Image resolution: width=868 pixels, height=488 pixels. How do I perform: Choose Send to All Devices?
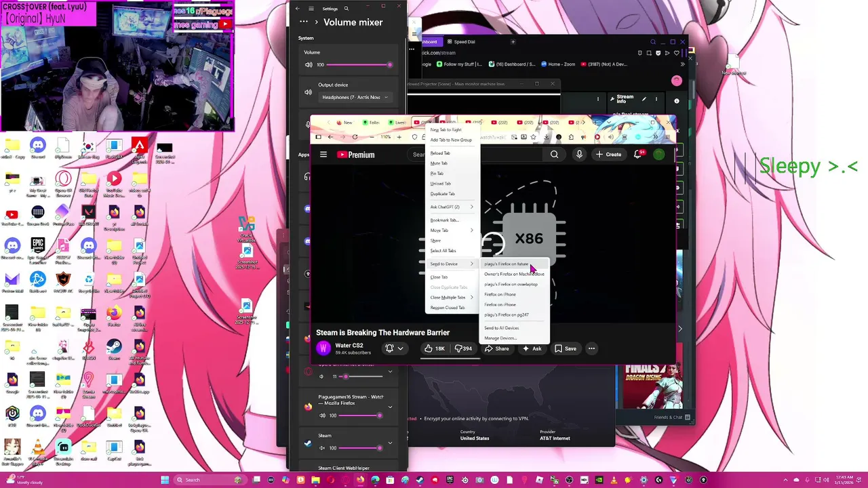502,328
